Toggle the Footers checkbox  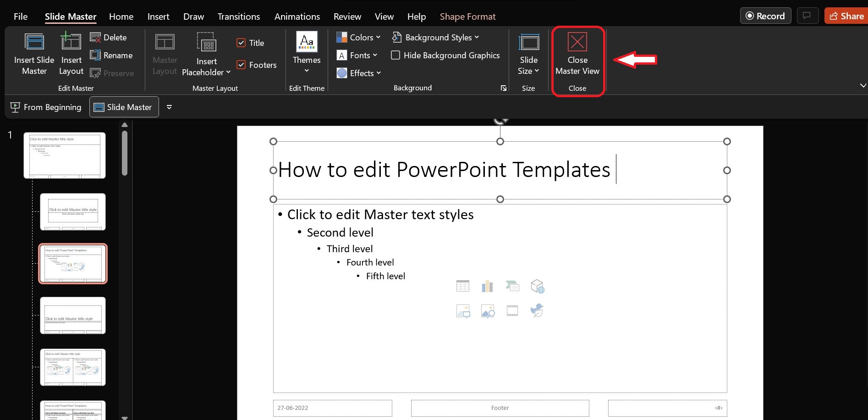[241, 65]
